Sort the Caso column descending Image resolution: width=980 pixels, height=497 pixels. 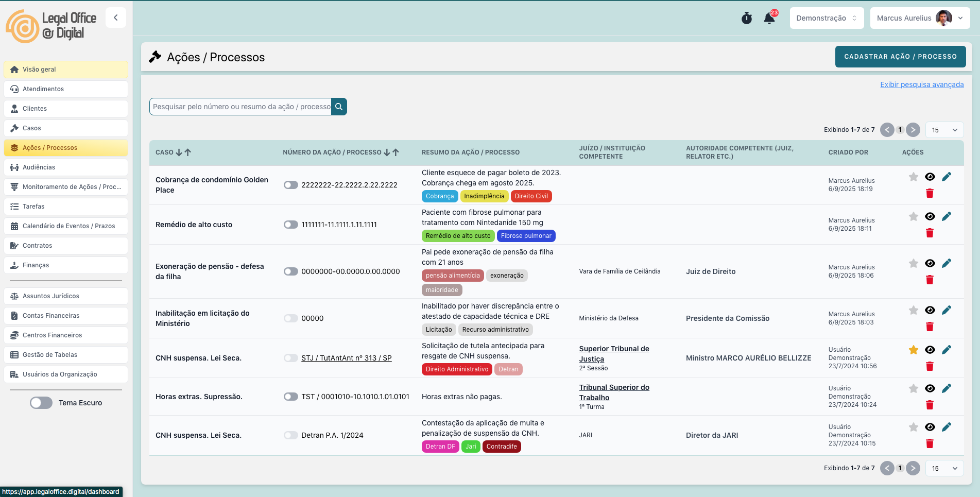(179, 152)
